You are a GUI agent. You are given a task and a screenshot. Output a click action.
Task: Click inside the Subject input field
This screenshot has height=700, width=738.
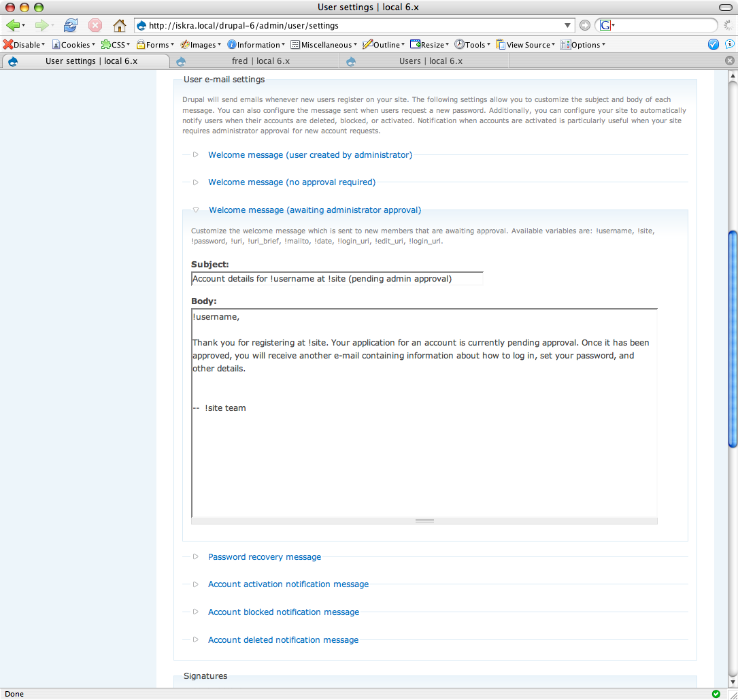tap(337, 278)
